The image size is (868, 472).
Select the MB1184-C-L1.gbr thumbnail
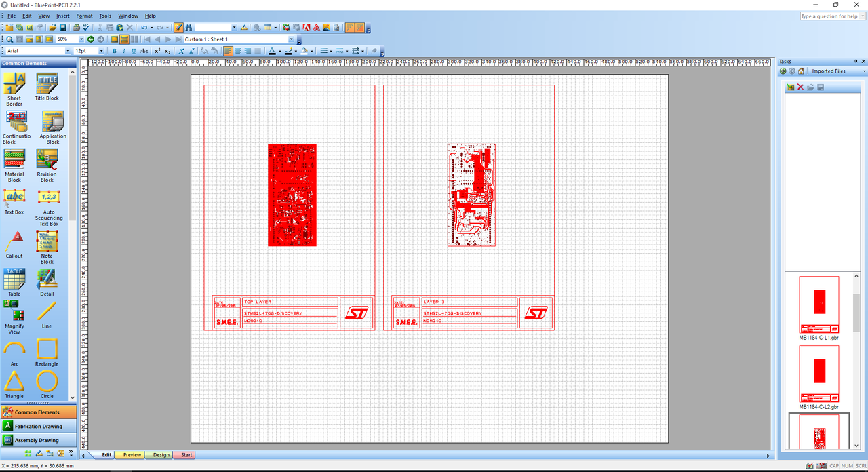click(x=819, y=308)
